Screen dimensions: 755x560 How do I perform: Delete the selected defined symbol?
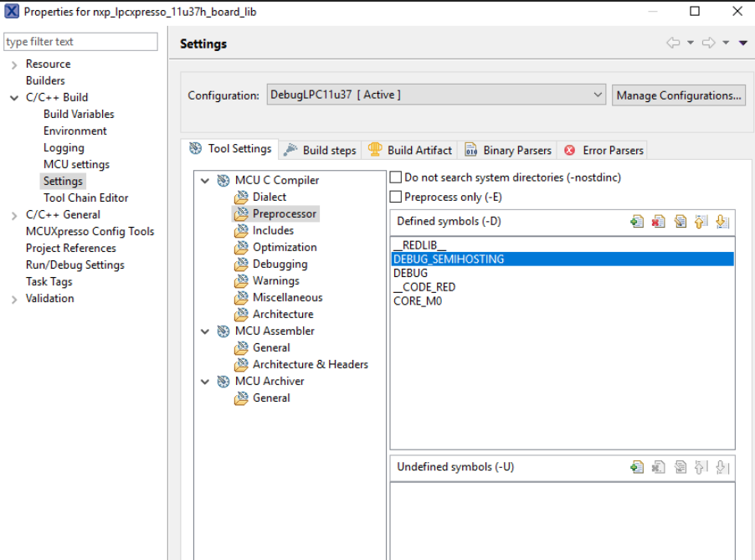tap(659, 222)
